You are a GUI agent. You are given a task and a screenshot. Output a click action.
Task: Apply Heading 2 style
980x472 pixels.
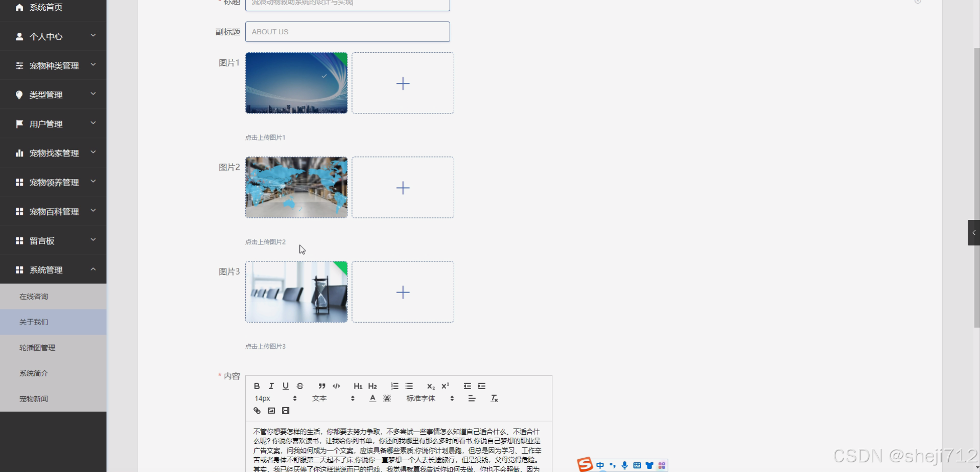(x=372, y=386)
